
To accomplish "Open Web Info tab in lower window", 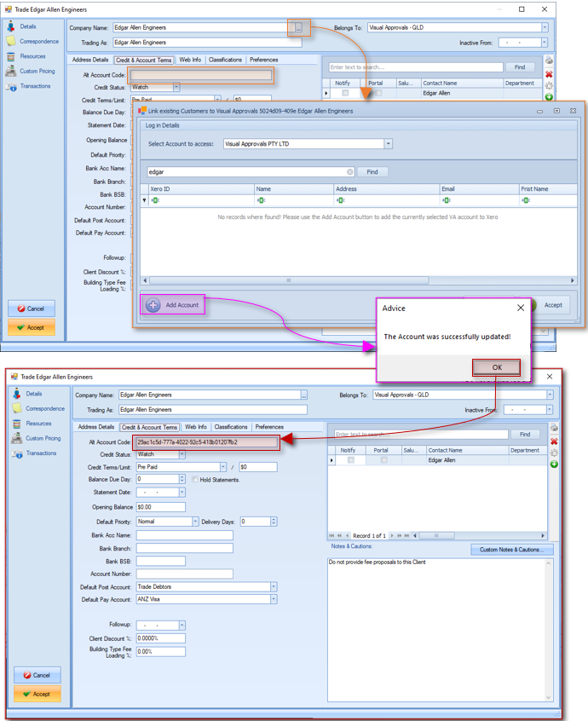I will pyautogui.click(x=196, y=427).
